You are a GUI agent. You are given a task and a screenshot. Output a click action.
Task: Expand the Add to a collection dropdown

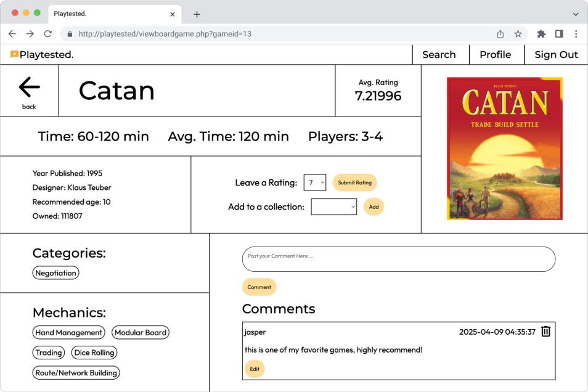pyautogui.click(x=333, y=207)
